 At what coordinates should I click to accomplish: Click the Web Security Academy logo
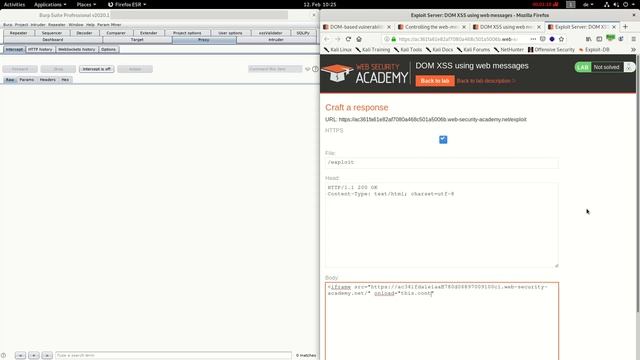point(364,73)
